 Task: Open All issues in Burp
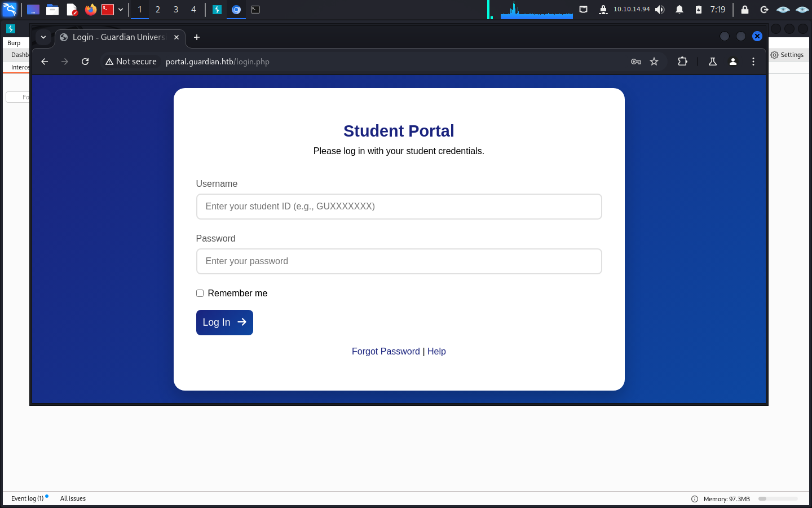point(73,498)
